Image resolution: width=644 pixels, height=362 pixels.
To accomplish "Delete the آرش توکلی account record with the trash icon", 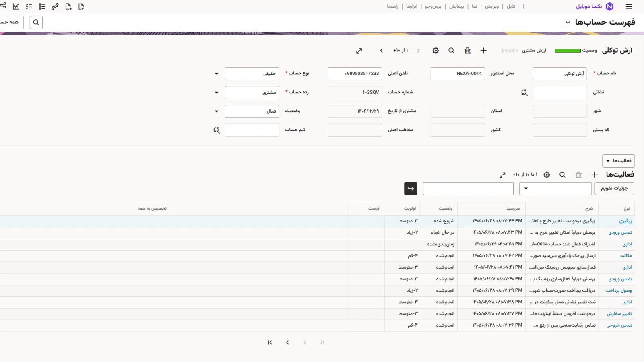I will pos(467,51).
